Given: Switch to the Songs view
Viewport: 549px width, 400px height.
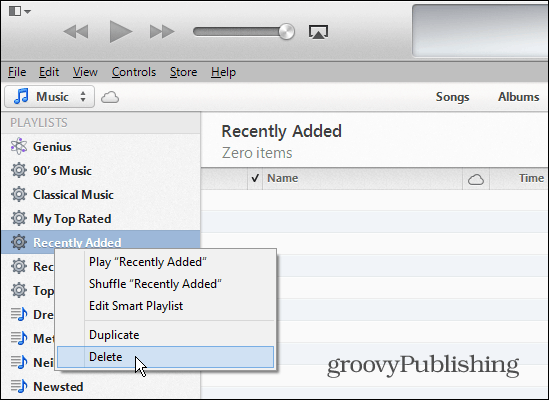Looking at the screenshot, I should point(452,97).
